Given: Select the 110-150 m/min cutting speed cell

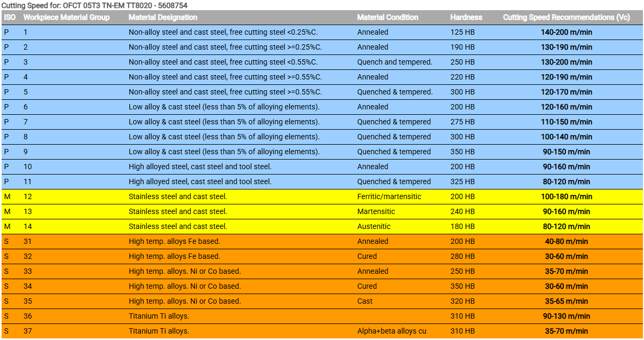Looking at the screenshot, I should (x=567, y=122).
